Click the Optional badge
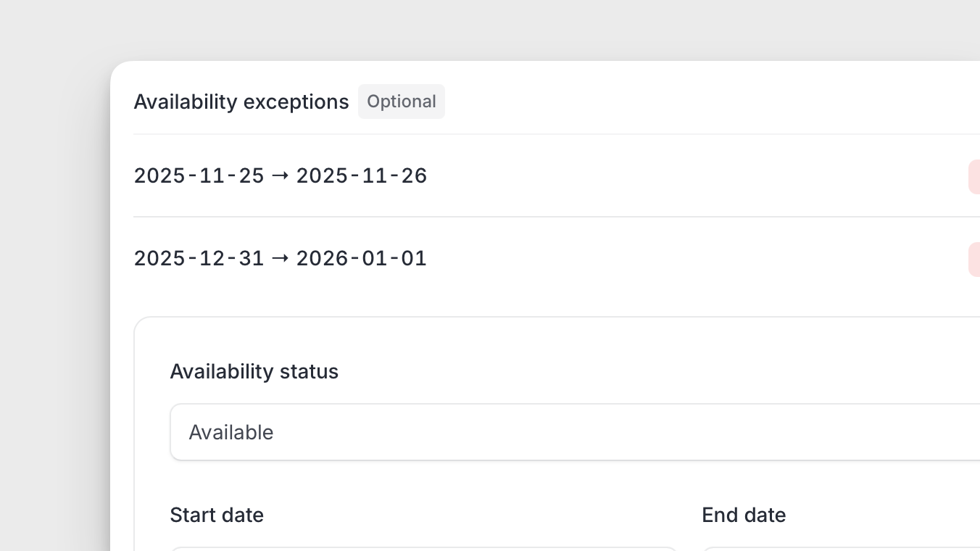The height and width of the screenshot is (551, 980). pos(402,101)
